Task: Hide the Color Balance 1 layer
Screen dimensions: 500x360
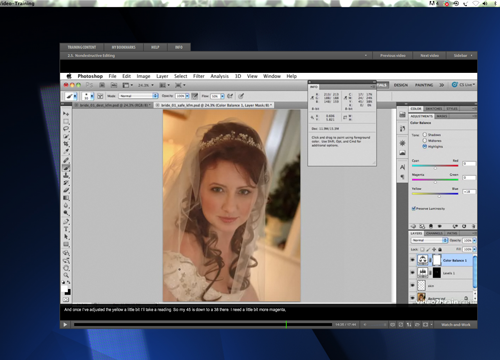Action: [x=413, y=260]
